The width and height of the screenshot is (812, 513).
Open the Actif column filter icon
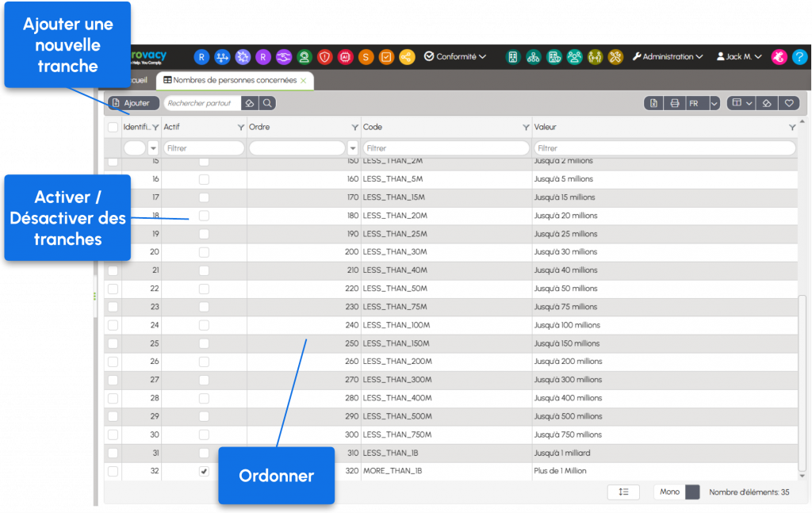click(x=241, y=128)
